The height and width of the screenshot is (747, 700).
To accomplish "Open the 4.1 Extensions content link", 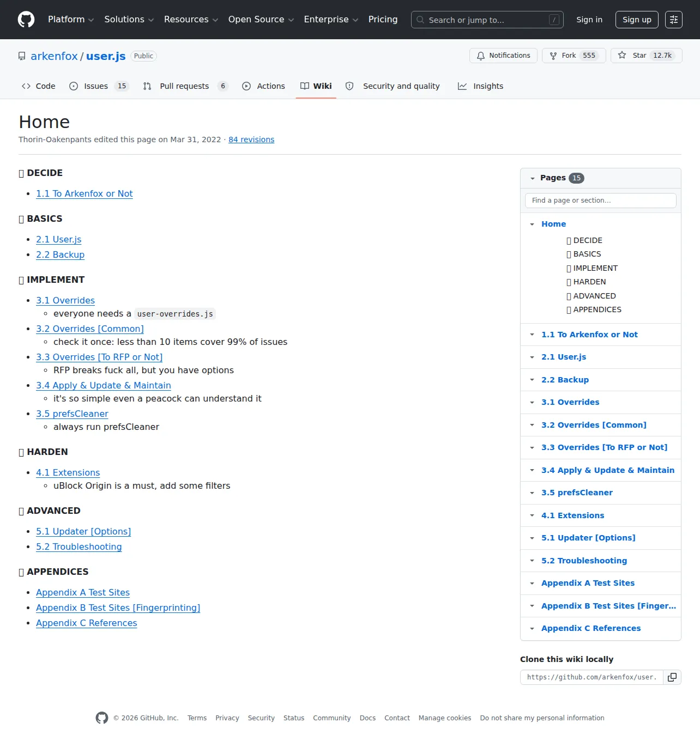I will [x=68, y=472].
